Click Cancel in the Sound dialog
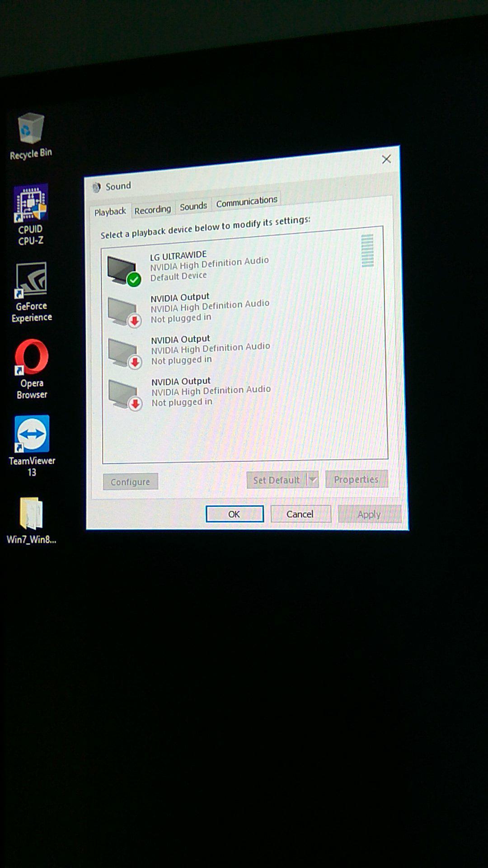 pos(300,514)
